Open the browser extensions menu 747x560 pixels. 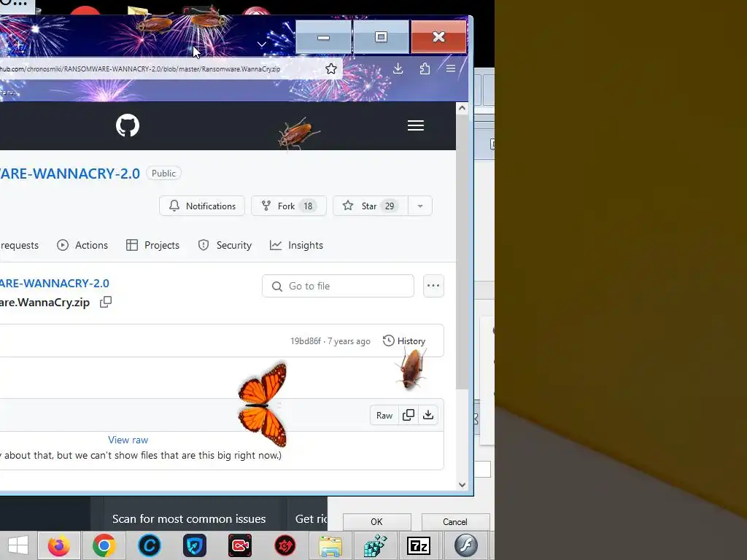425,69
